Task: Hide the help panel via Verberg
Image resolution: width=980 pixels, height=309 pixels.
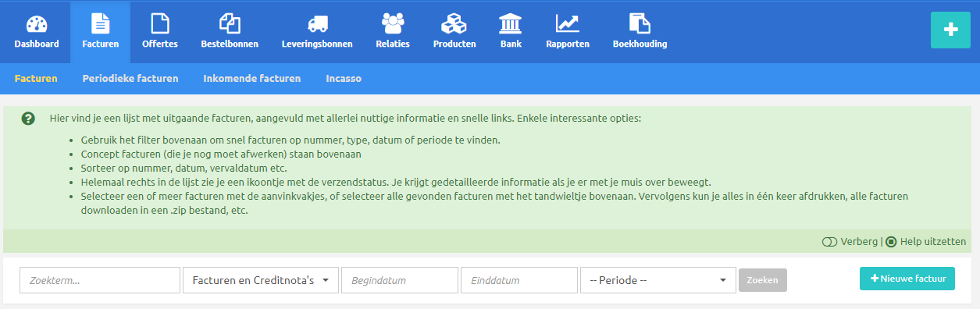Action: click(x=850, y=242)
